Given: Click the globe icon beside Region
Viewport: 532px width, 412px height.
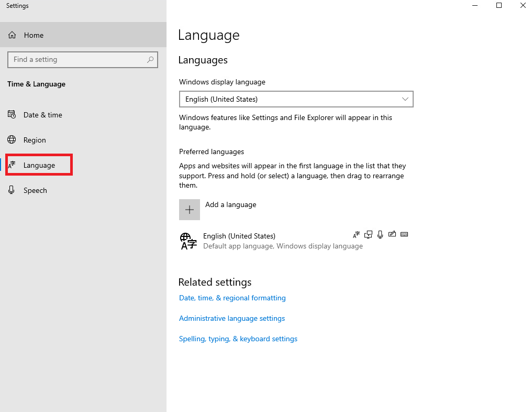Looking at the screenshot, I should click(12, 139).
